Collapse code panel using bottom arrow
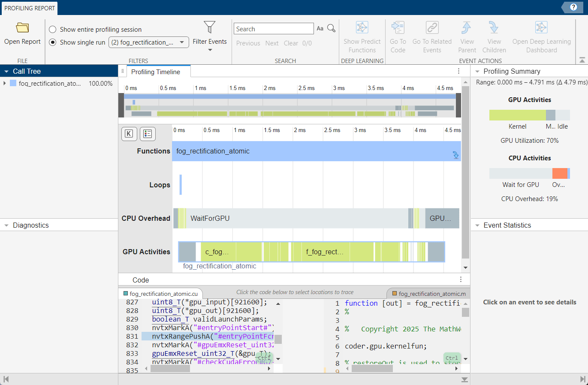The width and height of the screenshot is (588, 385). click(x=464, y=379)
